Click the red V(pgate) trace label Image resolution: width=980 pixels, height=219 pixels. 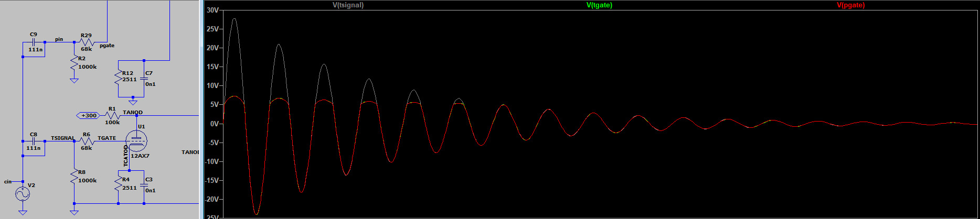click(x=850, y=5)
